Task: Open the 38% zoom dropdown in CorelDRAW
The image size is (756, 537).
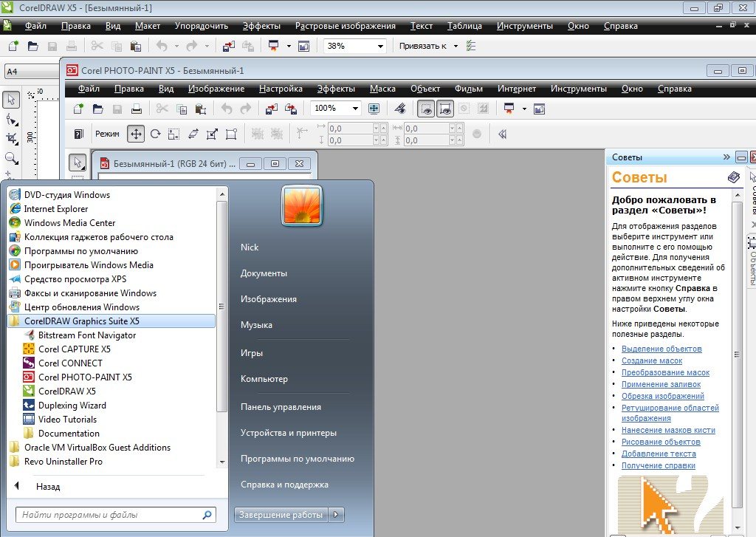Action: point(380,46)
